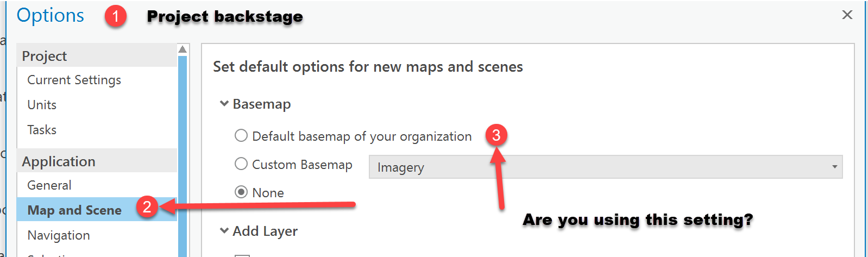The image size is (868, 257).
Task: Open the Imagery basemap dropdown
Action: click(x=605, y=167)
